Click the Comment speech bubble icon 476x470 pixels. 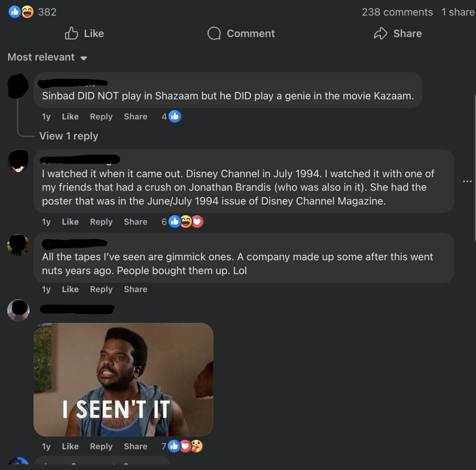tap(214, 33)
